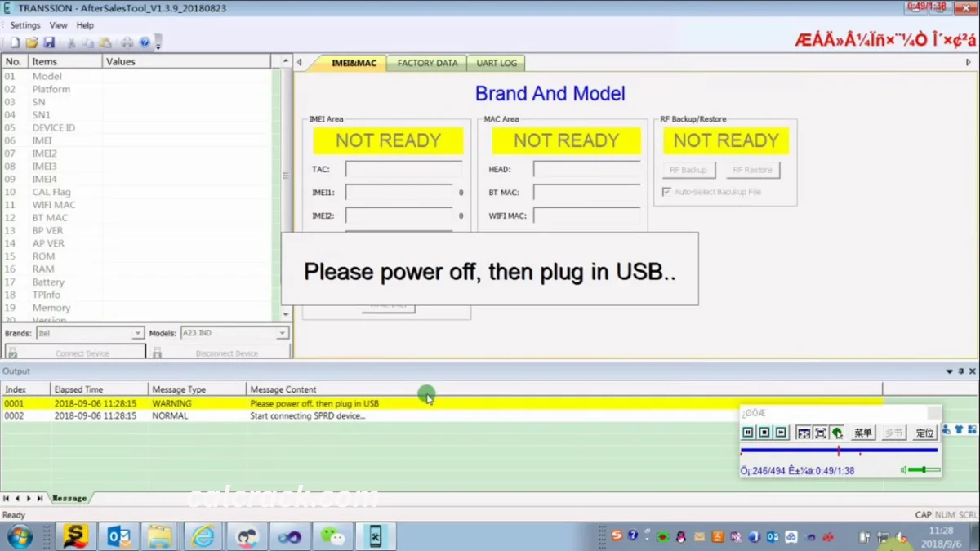
Task: Click the WIFI MAC input field
Action: [587, 216]
